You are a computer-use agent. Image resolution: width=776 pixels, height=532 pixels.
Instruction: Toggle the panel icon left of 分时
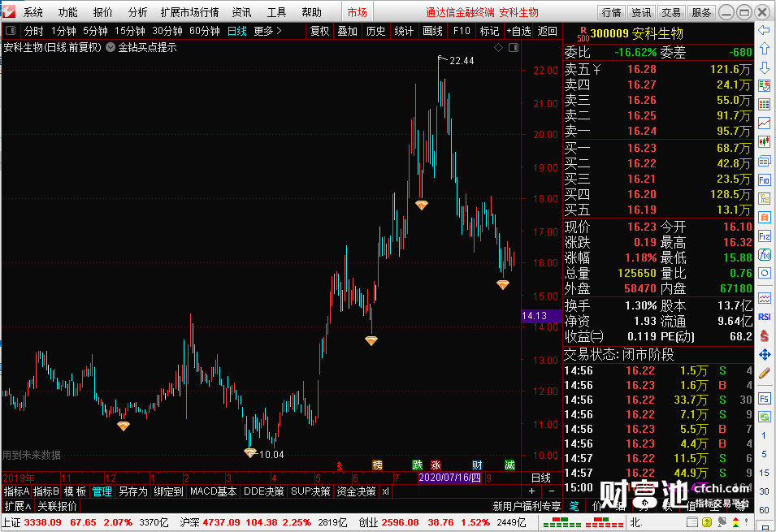tap(10, 31)
